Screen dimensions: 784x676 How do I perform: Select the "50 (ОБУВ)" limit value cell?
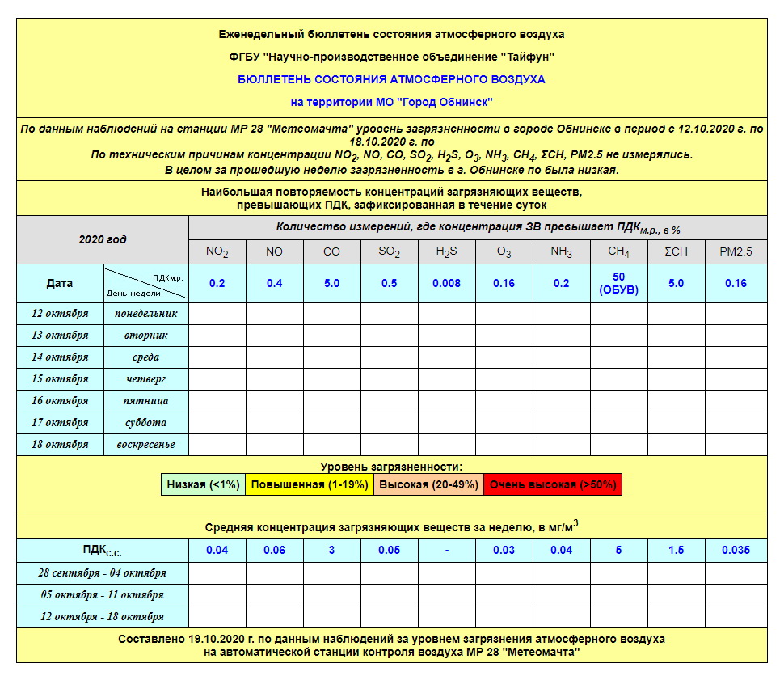tap(618, 283)
